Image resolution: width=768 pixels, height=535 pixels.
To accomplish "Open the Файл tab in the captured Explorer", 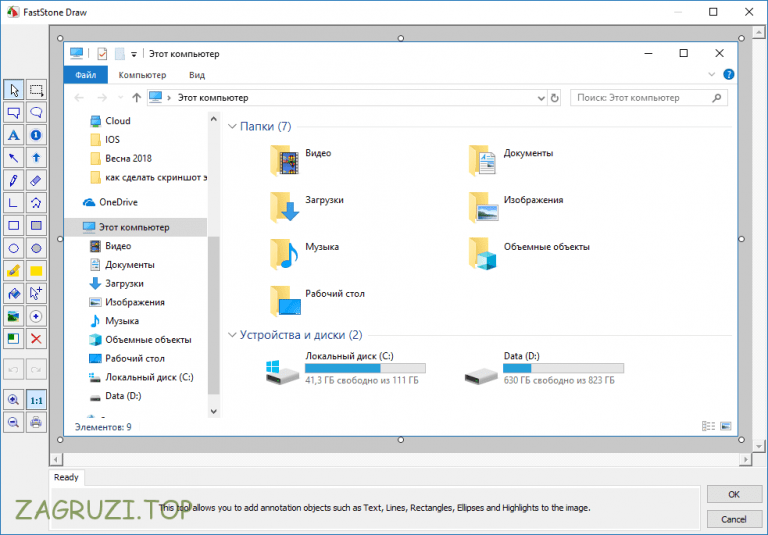I will 86,75.
